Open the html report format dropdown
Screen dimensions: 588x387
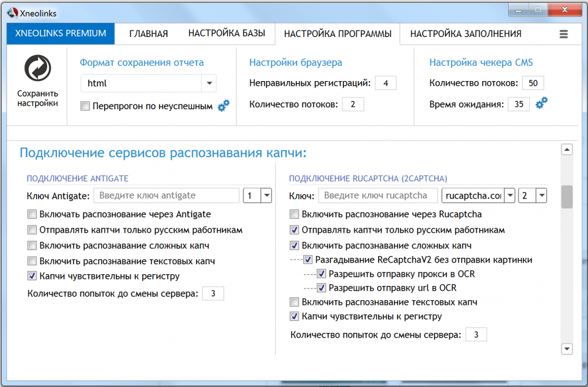[x=209, y=83]
